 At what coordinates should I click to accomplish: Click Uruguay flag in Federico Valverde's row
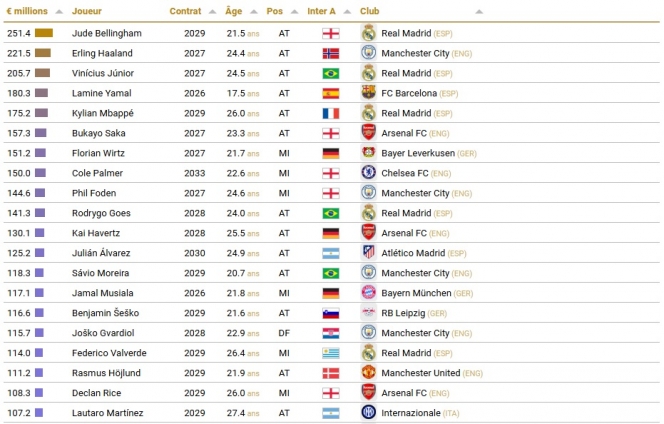coord(331,353)
